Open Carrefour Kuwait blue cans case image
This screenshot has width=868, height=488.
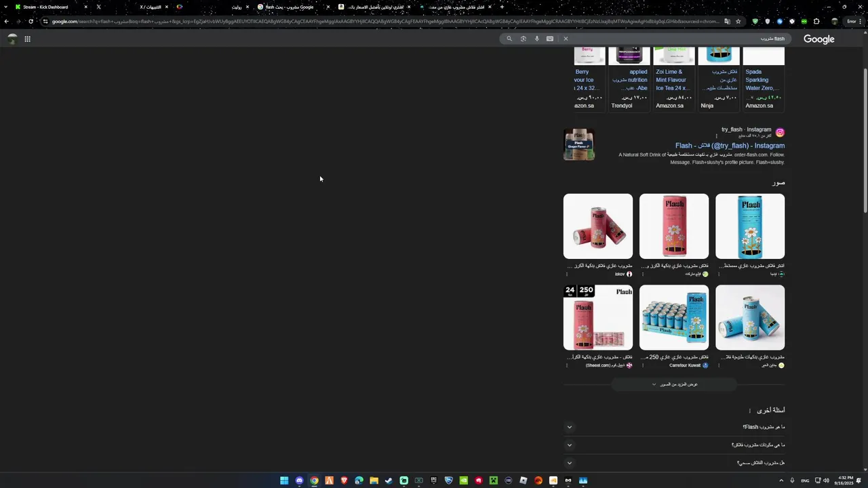(674, 317)
